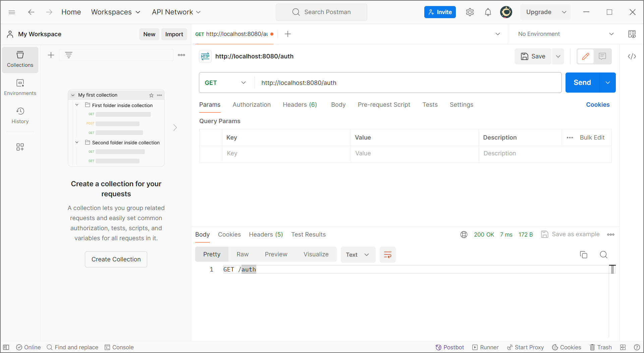This screenshot has height=353, width=644.
Task: Click the configure workspace sidebar icon
Action: [x=20, y=147]
